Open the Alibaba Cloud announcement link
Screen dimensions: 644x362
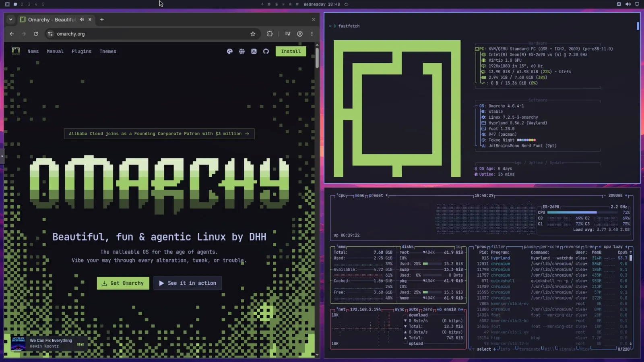(159, 134)
